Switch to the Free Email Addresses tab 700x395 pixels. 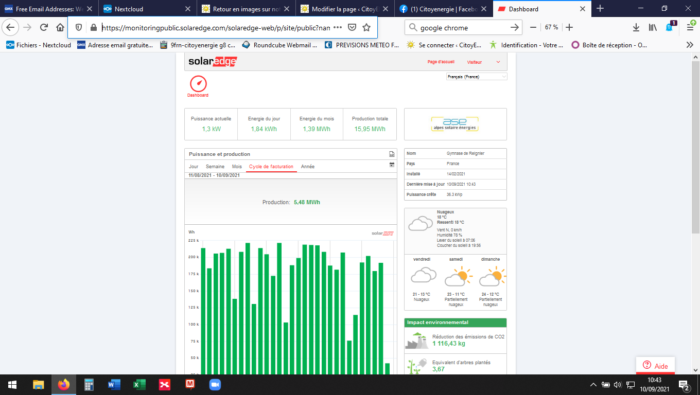(49, 8)
